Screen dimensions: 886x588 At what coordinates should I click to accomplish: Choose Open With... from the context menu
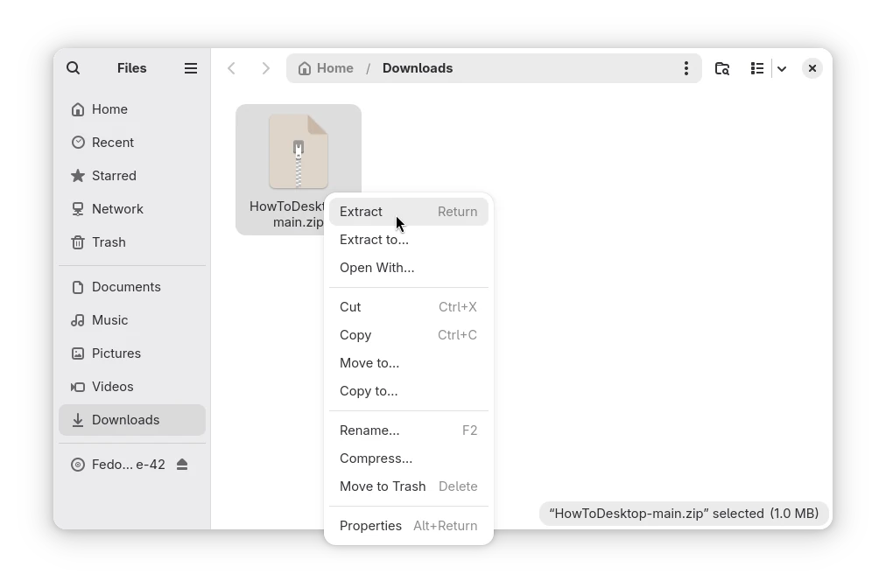(409, 268)
